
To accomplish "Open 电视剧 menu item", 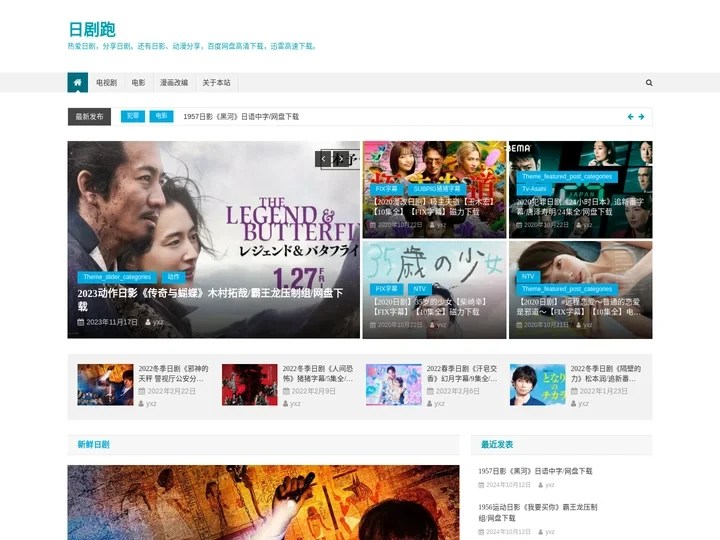I will [x=106, y=83].
